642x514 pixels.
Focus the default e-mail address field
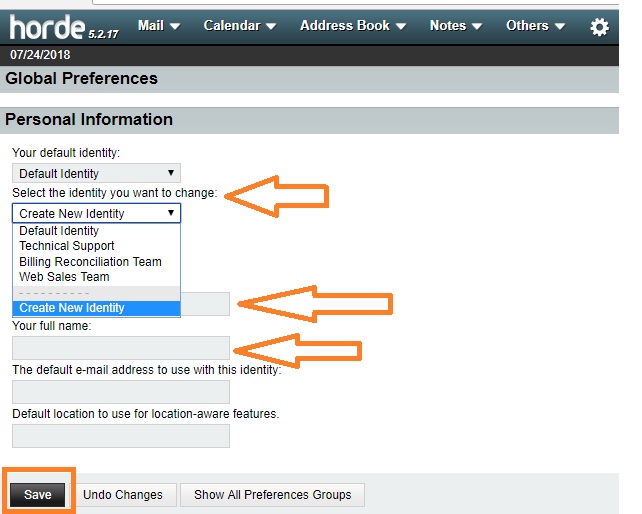(120, 392)
